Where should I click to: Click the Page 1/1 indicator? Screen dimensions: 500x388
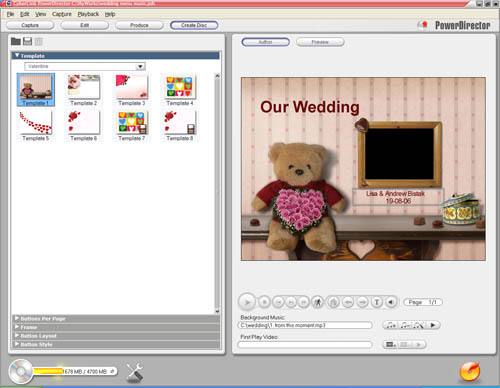click(x=423, y=302)
